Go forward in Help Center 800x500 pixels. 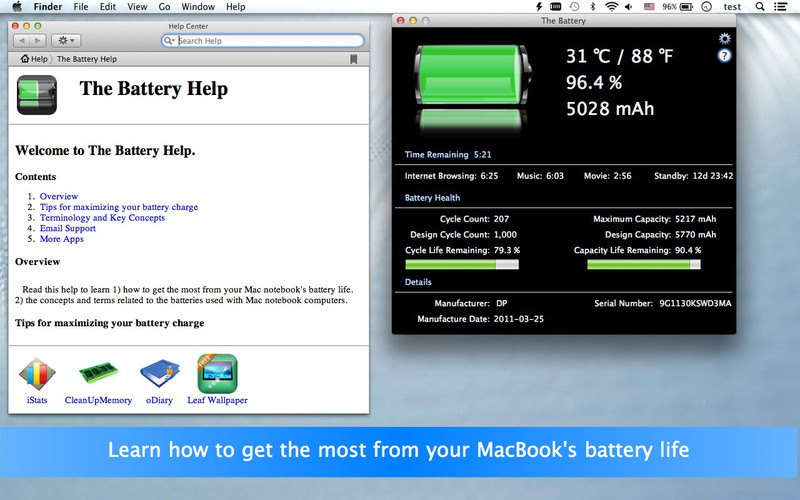click(x=38, y=40)
